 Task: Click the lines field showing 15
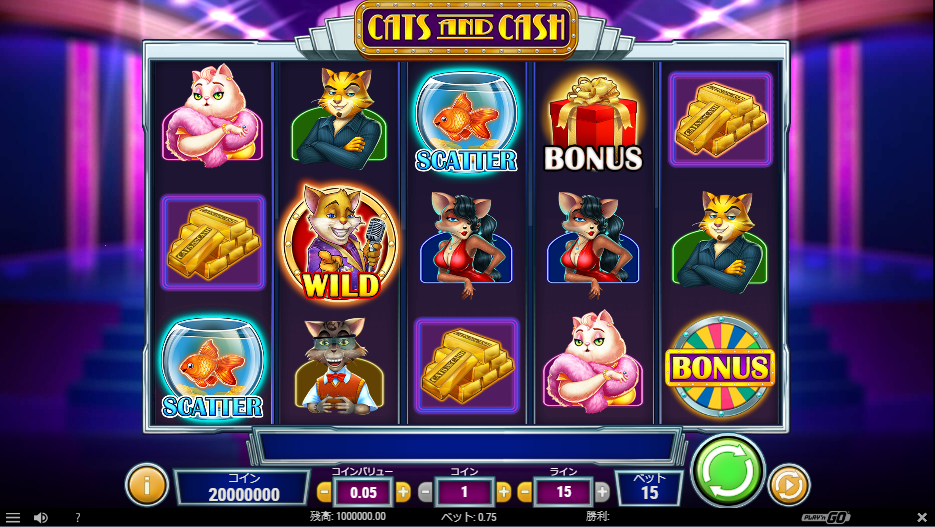564,492
